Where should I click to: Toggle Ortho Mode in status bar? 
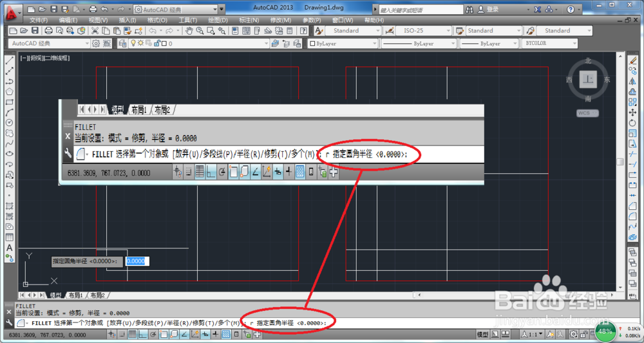[143, 335]
